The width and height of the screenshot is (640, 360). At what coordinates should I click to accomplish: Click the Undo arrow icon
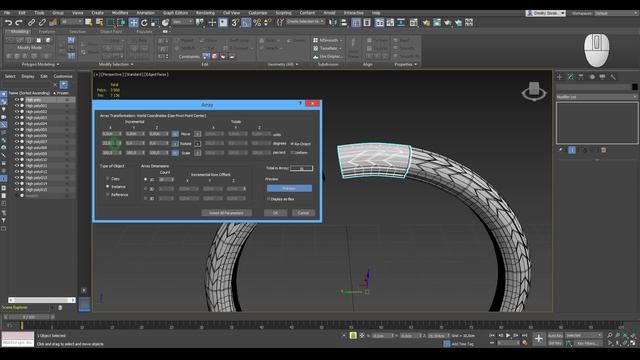click(8, 23)
